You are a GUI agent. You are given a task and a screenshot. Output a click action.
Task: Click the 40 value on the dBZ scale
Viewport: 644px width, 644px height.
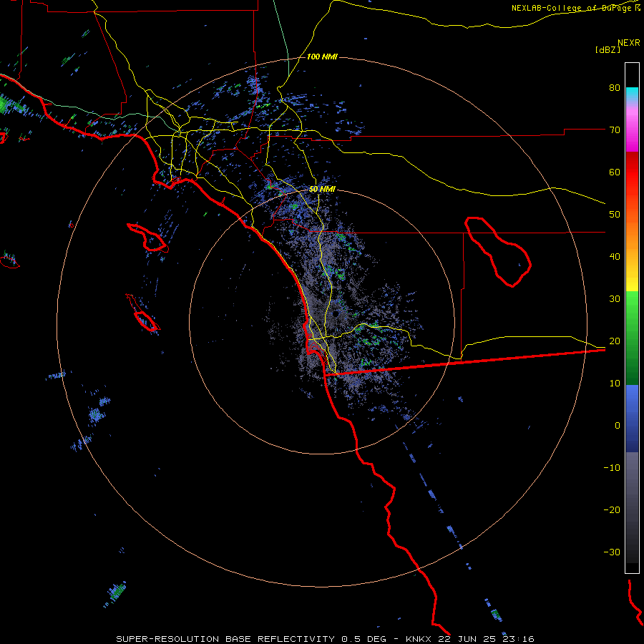click(x=615, y=257)
